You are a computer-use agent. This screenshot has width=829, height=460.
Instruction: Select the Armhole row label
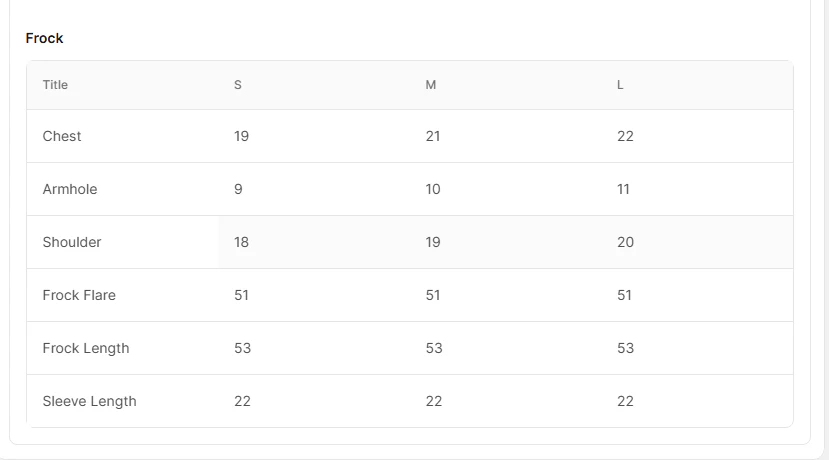tap(70, 189)
